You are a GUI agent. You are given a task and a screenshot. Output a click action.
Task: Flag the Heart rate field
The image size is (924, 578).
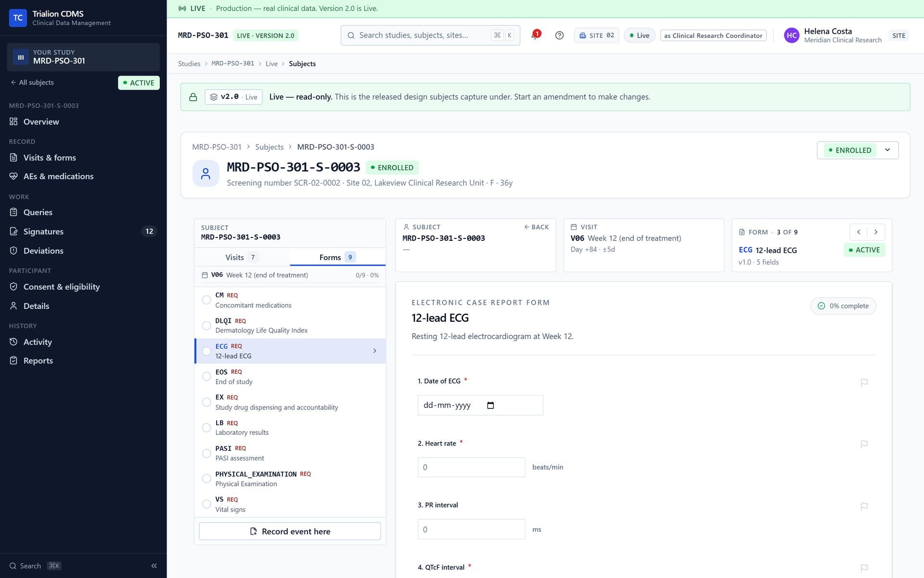(x=864, y=444)
